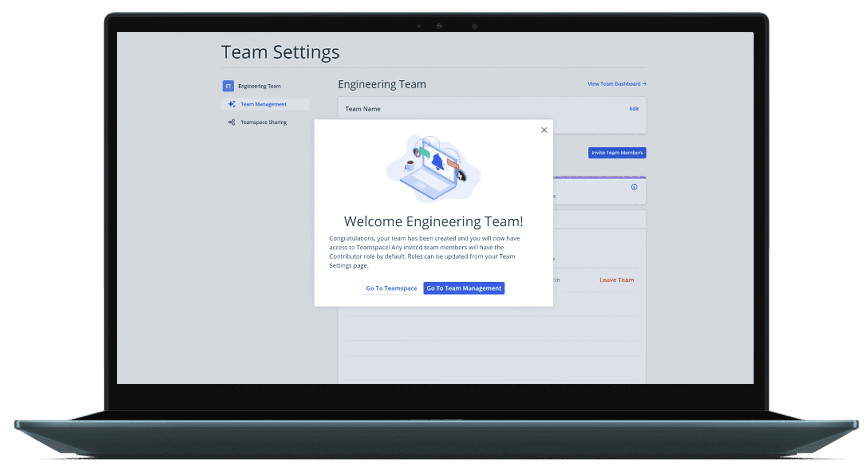The height and width of the screenshot is (467, 868).
Task: Open the Team Management sidebar label
Action: (x=263, y=104)
